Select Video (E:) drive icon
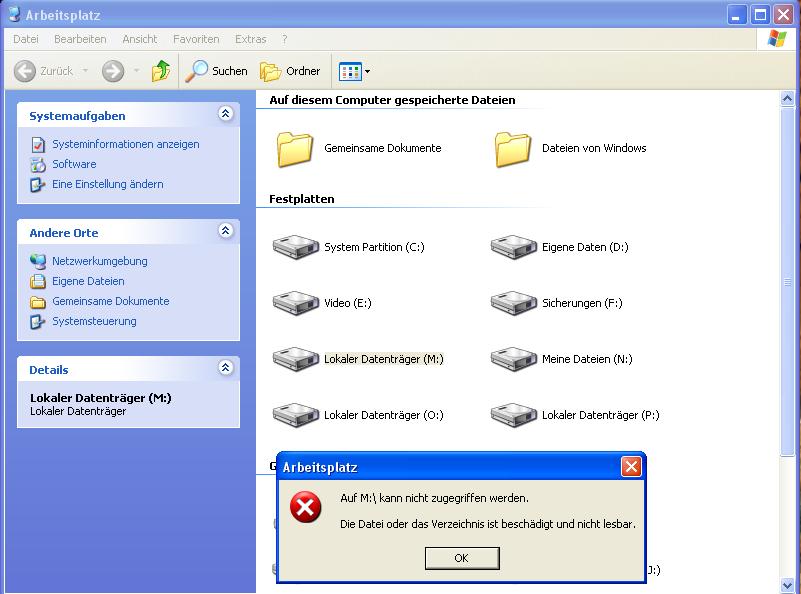Viewport: 801px width, 594px height. pyautogui.click(x=296, y=303)
